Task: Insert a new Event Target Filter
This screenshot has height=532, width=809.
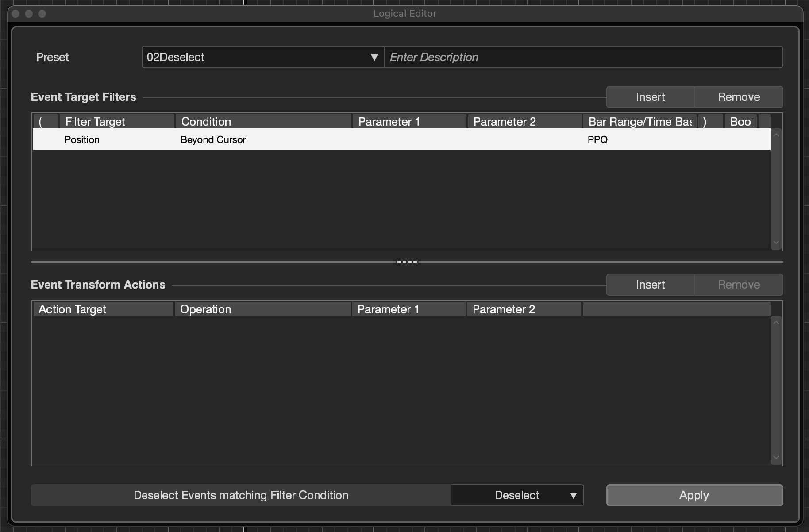Action: pyautogui.click(x=650, y=97)
